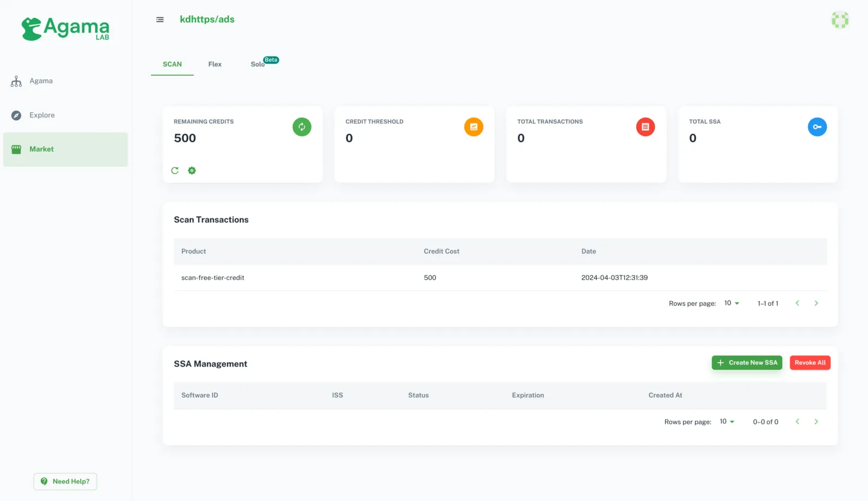Go to previous page of SSA Management

point(797,422)
